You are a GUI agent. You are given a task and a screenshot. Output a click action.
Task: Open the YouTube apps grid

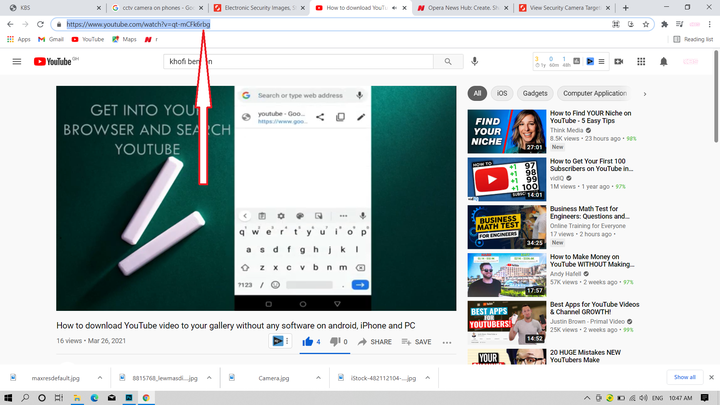(x=641, y=62)
